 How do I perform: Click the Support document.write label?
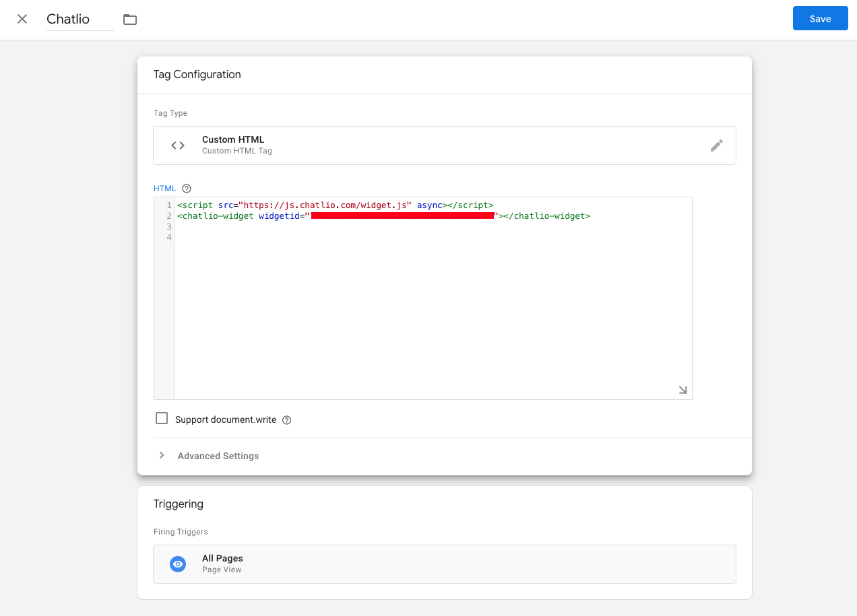[x=226, y=419]
